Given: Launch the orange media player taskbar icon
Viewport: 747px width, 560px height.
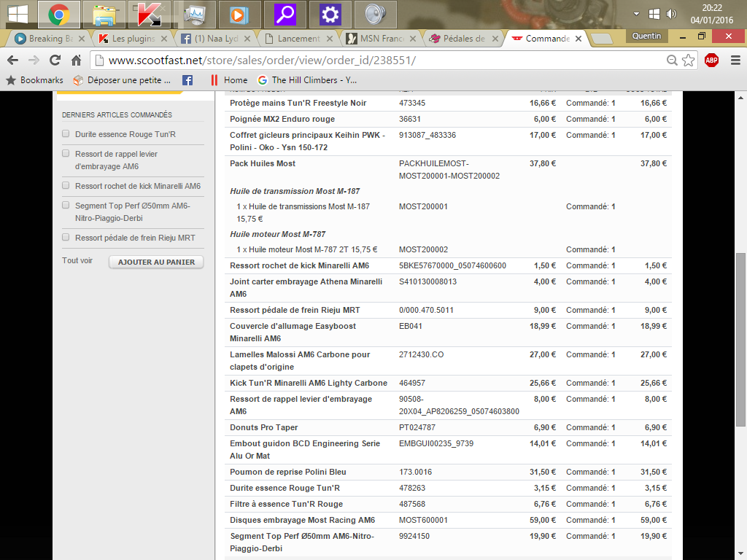Looking at the screenshot, I should click(239, 15).
